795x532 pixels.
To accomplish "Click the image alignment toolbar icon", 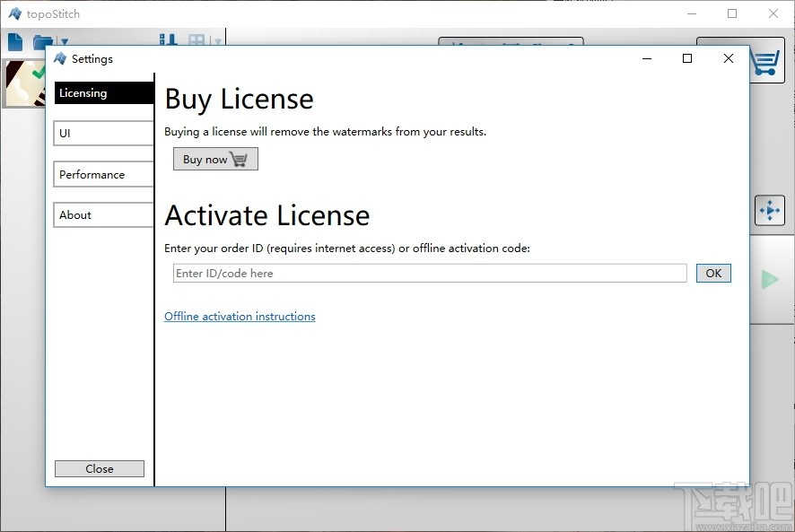I will (x=168, y=39).
